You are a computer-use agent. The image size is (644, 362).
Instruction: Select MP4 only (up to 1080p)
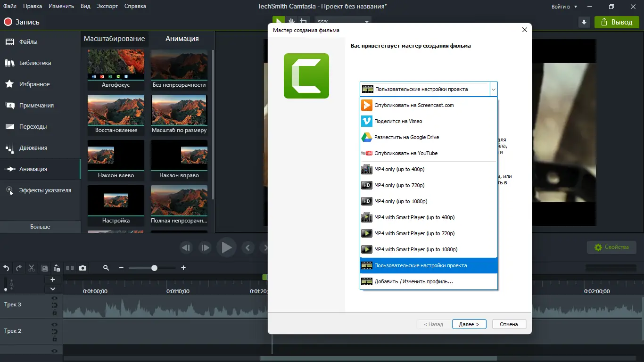tap(429, 201)
